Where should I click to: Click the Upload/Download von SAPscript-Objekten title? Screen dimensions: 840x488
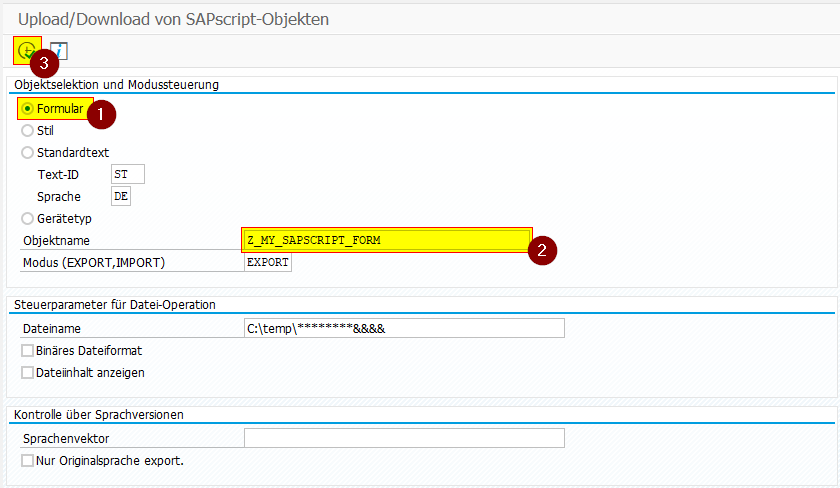[x=174, y=19]
